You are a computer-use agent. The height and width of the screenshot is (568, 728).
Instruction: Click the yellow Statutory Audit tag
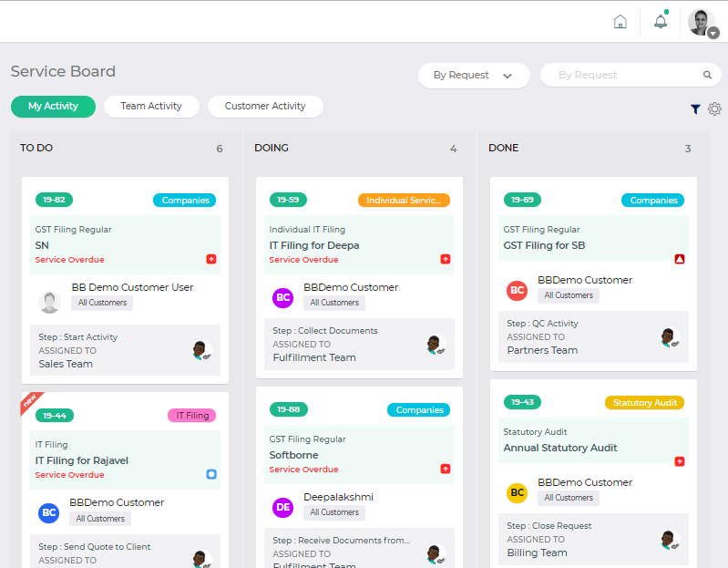point(644,403)
